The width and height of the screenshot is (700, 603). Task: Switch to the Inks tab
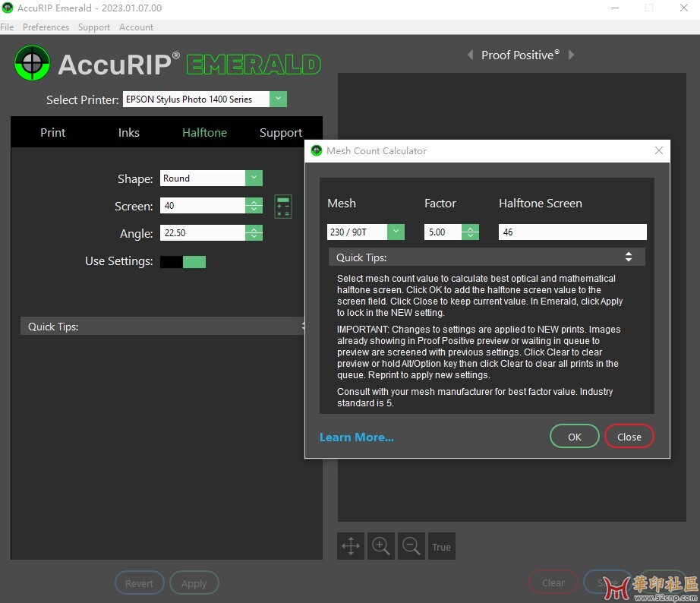128,132
